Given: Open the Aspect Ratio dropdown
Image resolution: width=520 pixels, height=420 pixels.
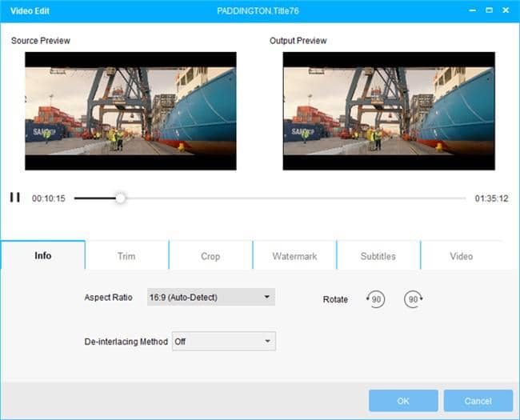Looking at the screenshot, I should point(211,297).
